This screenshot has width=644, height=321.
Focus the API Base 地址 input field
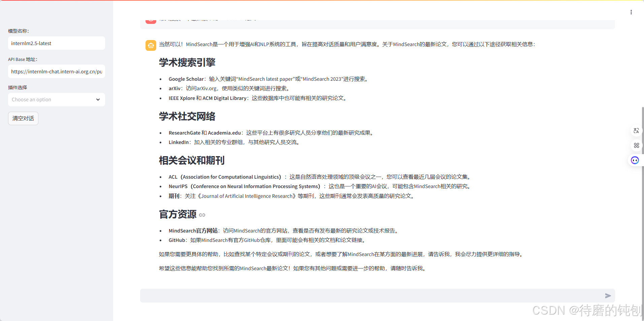coord(57,71)
